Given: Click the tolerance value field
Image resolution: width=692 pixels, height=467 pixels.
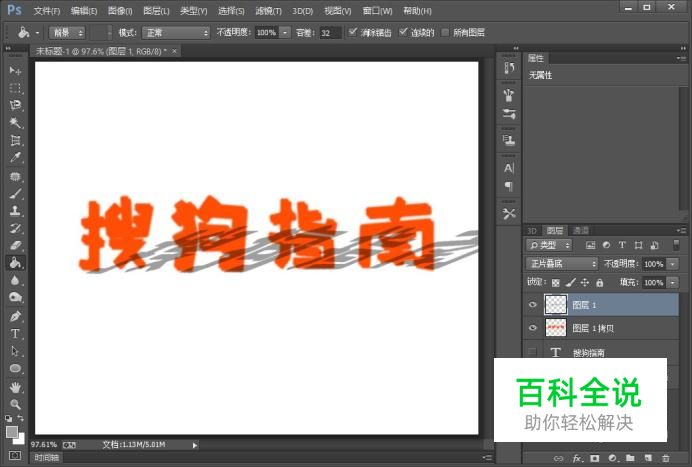Looking at the screenshot, I should pyautogui.click(x=331, y=33).
